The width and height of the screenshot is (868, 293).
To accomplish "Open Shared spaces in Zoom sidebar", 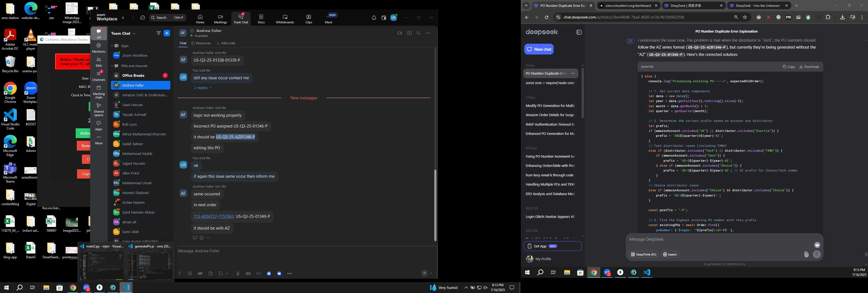I will point(99,110).
